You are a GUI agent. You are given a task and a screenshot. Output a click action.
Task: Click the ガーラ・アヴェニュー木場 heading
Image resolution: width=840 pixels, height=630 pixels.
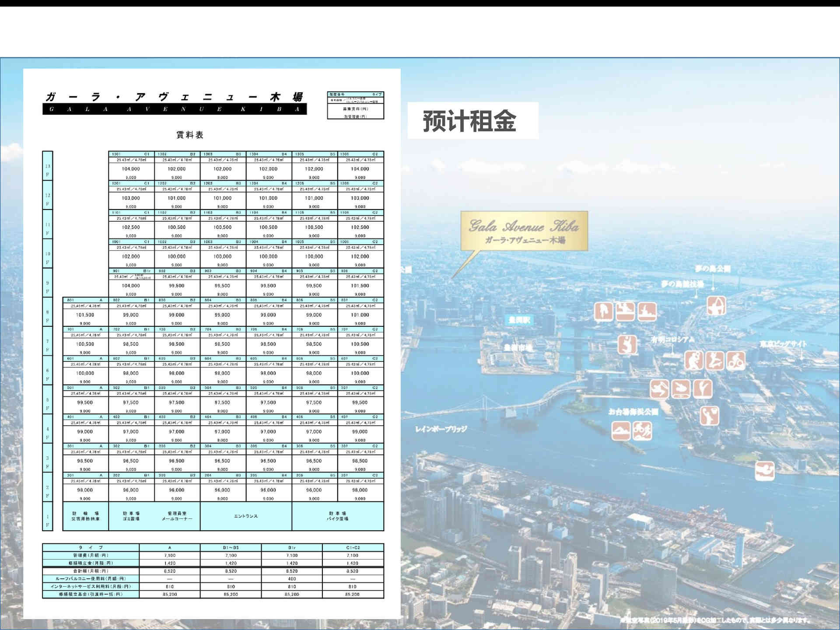point(174,97)
